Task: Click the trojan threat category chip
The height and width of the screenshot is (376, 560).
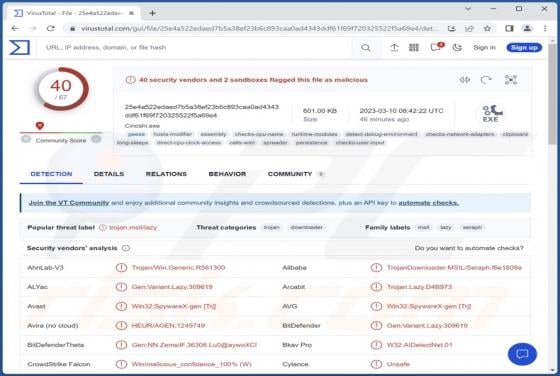Action: 271,227
